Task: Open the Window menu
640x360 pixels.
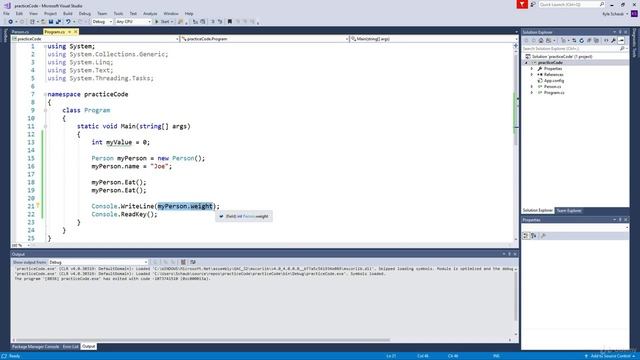Action: click(171, 13)
